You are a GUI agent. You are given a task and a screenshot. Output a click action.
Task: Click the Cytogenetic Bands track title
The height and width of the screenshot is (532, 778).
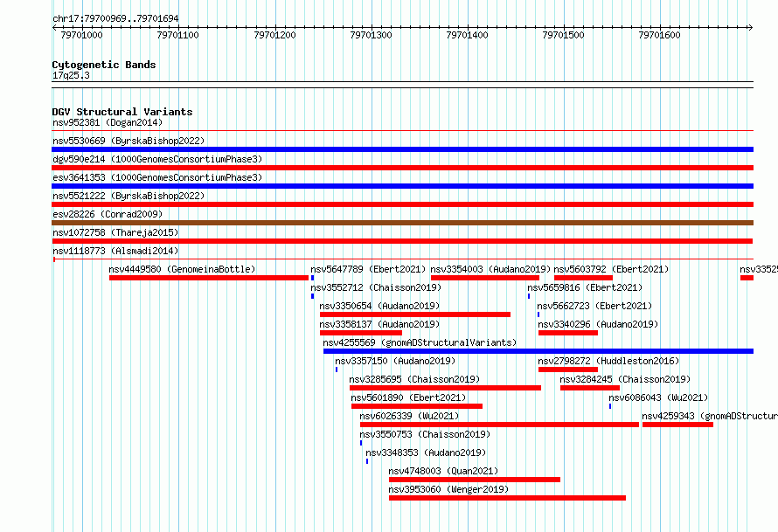coord(104,65)
